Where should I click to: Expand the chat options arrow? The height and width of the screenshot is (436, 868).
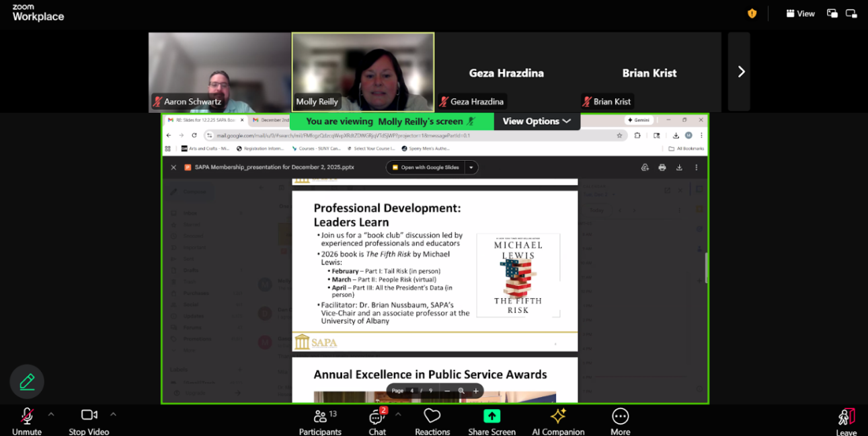point(398,414)
